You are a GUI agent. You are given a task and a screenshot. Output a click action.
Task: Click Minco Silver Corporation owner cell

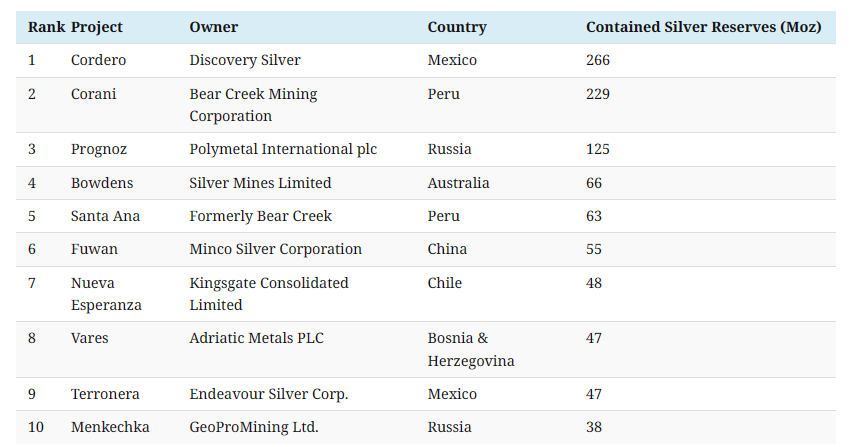tap(275, 249)
